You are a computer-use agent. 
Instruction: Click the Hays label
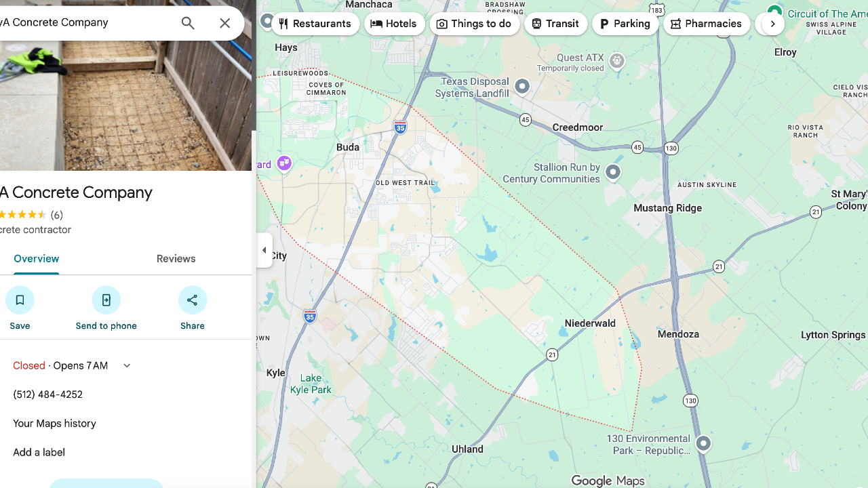286,47
